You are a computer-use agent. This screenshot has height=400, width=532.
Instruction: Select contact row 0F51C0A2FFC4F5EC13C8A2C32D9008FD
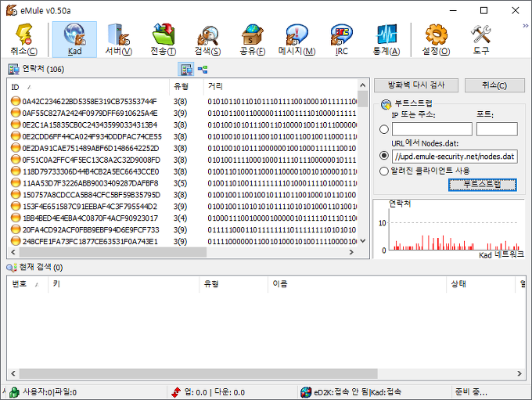[x=183, y=160]
